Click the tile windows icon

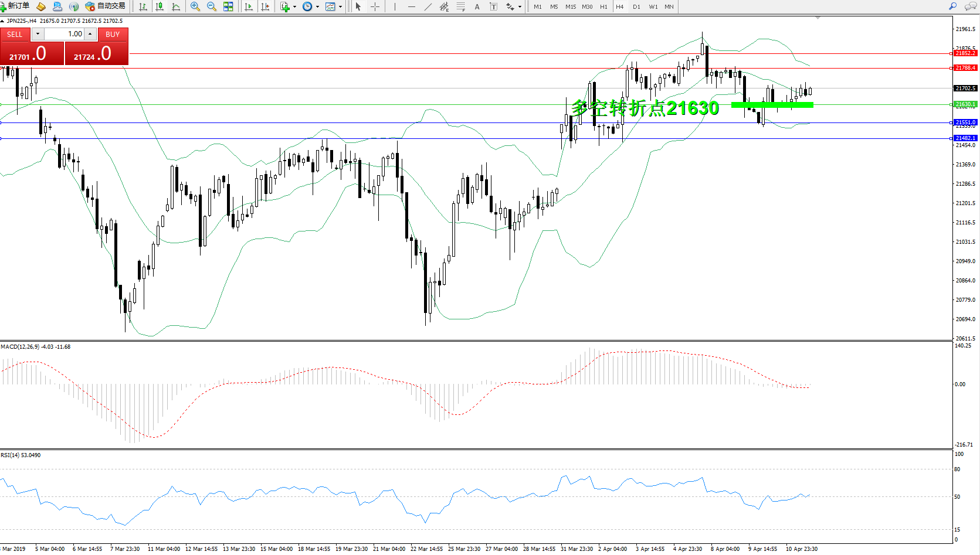228,6
